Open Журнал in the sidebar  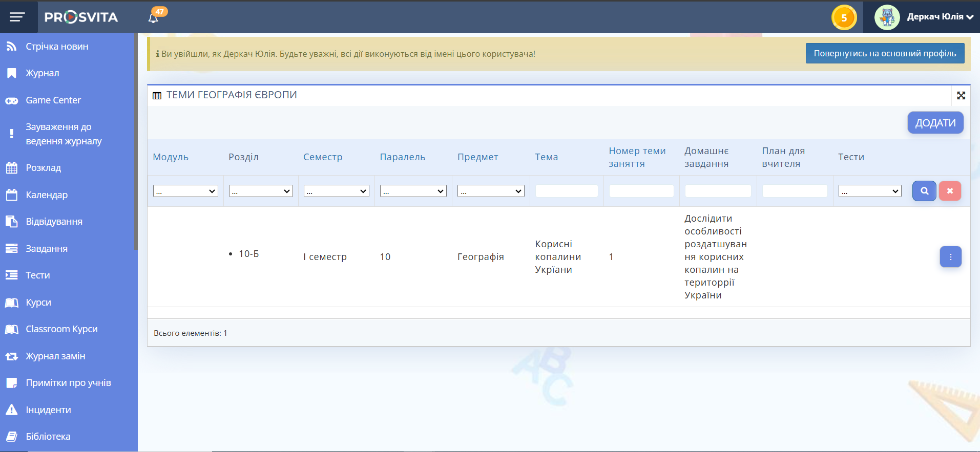tap(43, 73)
